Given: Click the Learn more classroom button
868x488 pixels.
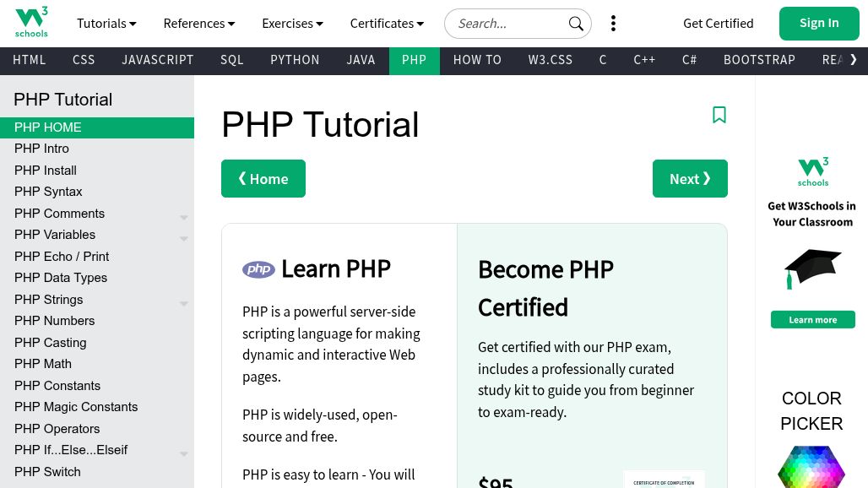Looking at the screenshot, I should tap(812, 320).
